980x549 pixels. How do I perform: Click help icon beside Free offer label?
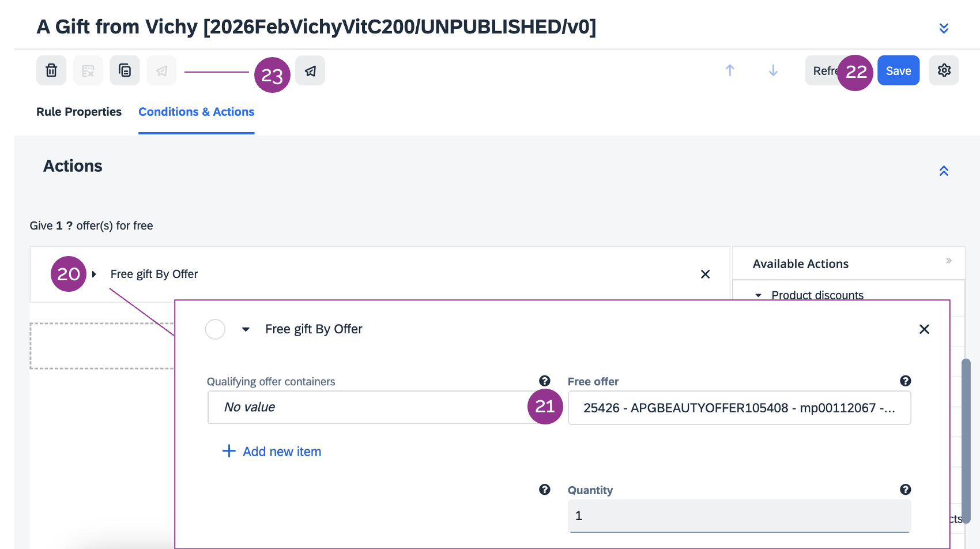pos(905,381)
